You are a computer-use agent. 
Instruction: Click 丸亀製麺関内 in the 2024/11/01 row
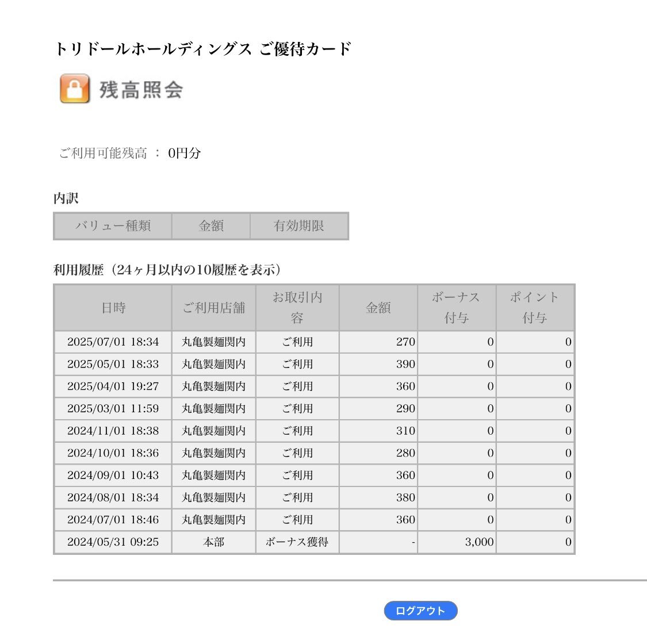tap(214, 431)
